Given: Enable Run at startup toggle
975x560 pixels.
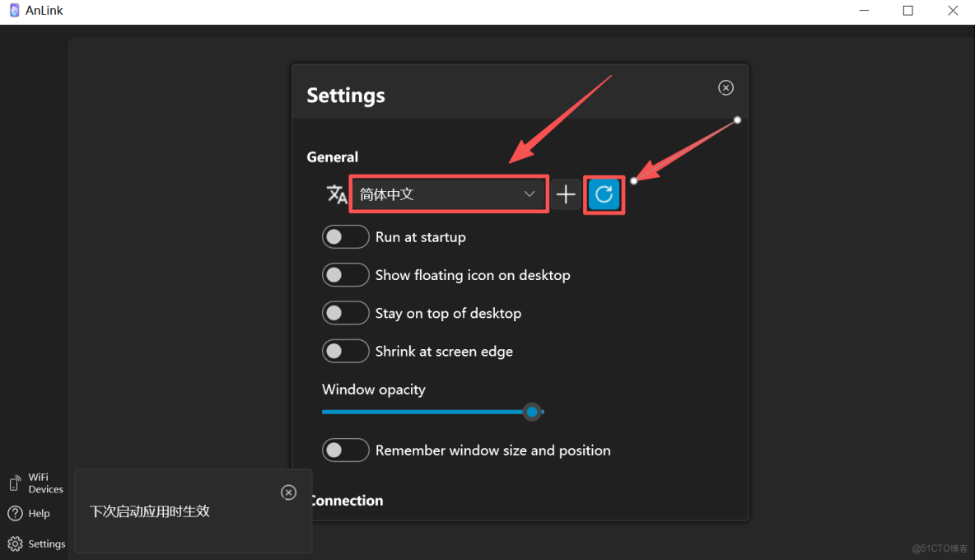Looking at the screenshot, I should [x=345, y=237].
